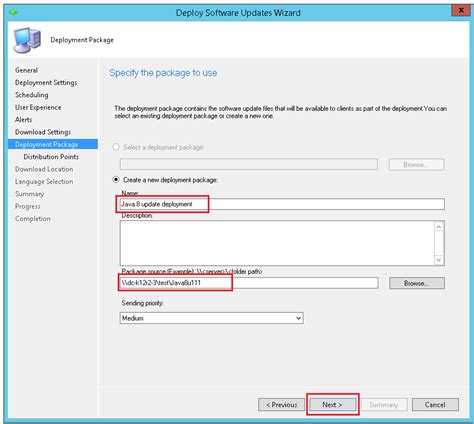
Task: Select Progress step in the sidebar
Action: click(27, 206)
